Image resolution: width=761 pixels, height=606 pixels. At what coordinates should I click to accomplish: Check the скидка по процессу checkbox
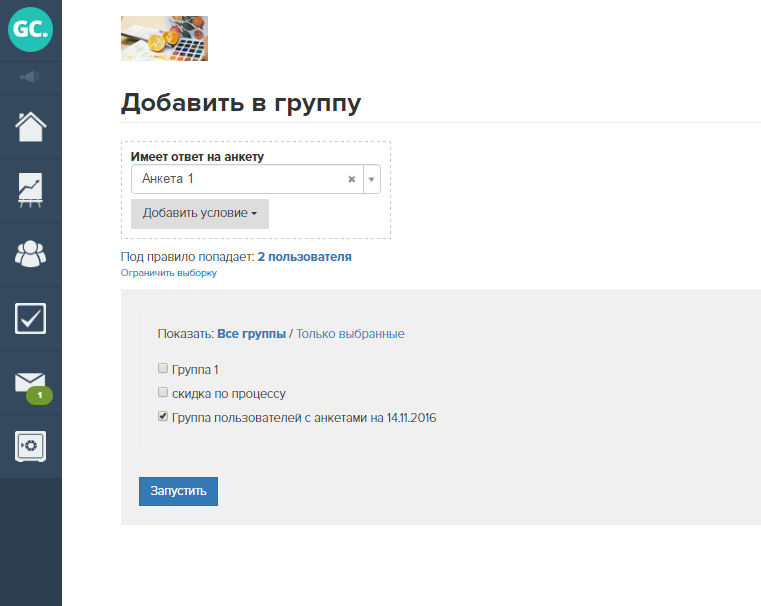163,392
